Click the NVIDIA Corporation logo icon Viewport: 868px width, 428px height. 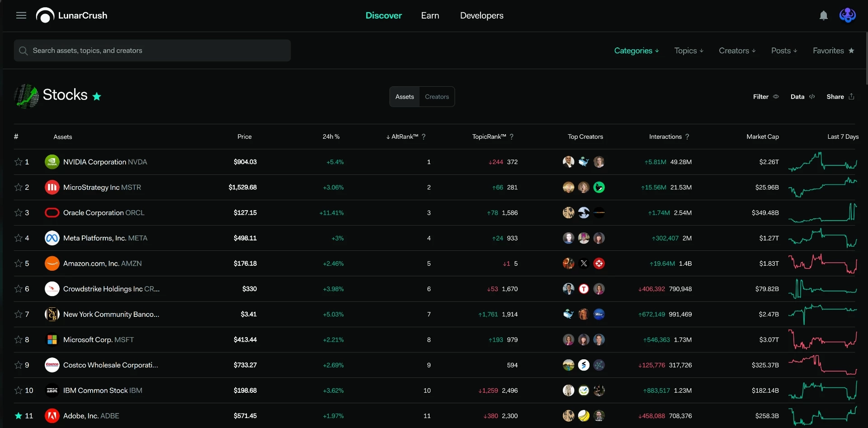pos(52,162)
